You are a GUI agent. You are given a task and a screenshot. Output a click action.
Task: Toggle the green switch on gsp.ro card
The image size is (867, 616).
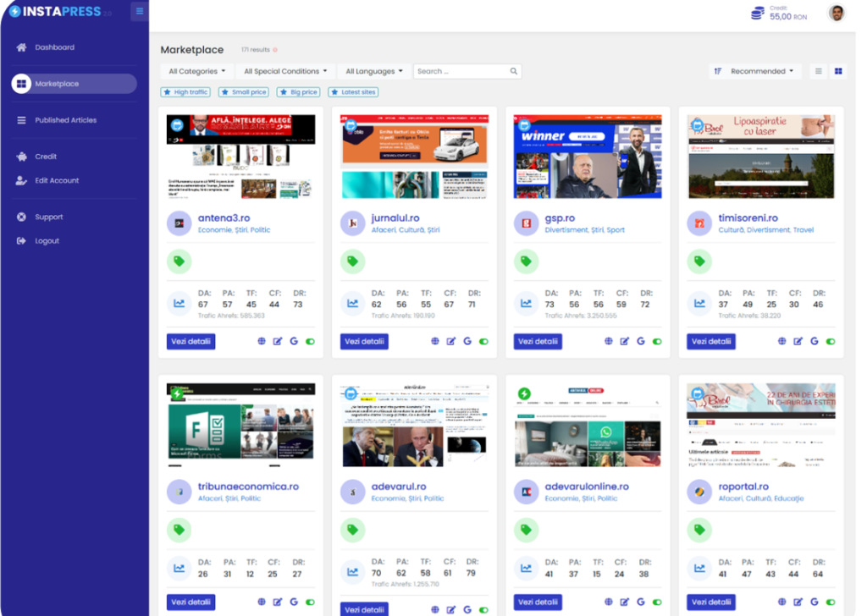(x=657, y=342)
